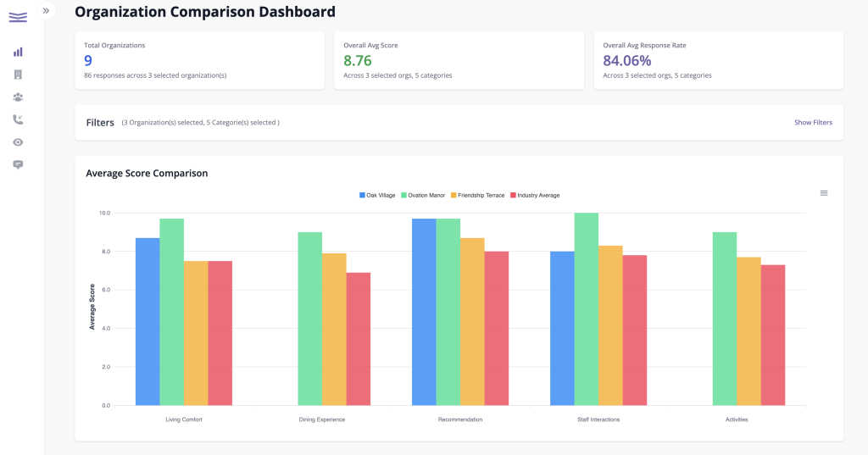This screenshot has height=455, width=868.
Task: Click Oak Village bar for Living Comfort
Action: [147, 322]
